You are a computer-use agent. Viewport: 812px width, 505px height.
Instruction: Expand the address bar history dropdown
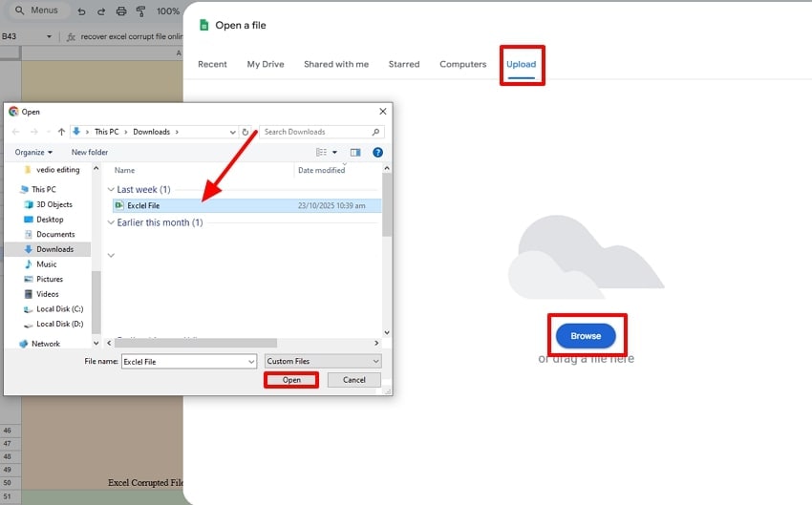[x=232, y=132]
